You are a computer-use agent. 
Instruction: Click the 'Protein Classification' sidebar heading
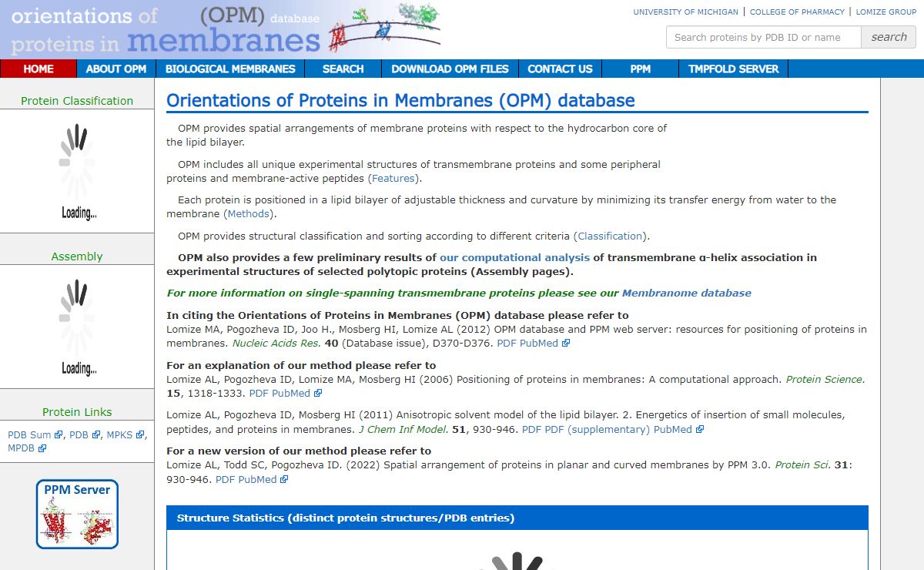(x=77, y=101)
